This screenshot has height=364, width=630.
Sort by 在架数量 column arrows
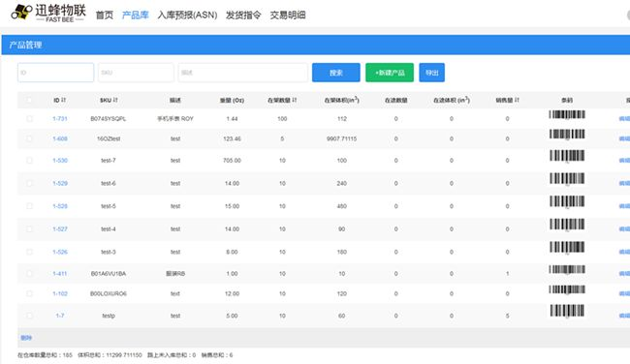pyautogui.click(x=294, y=100)
